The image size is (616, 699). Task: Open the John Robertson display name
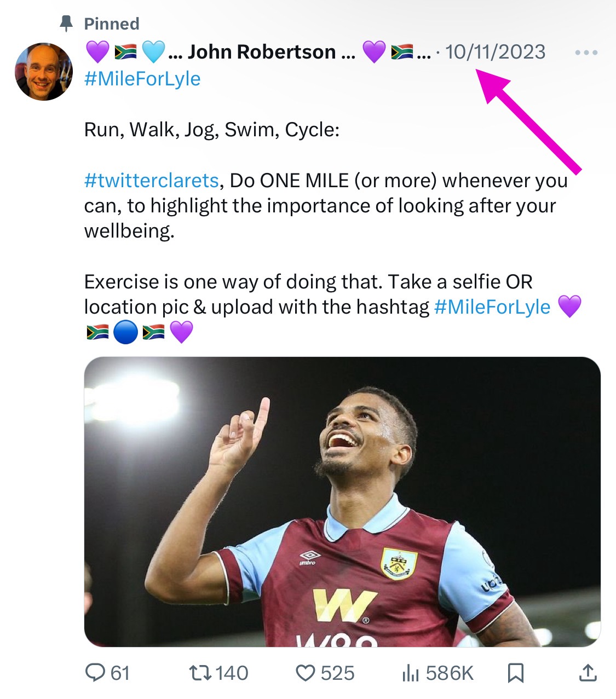(261, 52)
